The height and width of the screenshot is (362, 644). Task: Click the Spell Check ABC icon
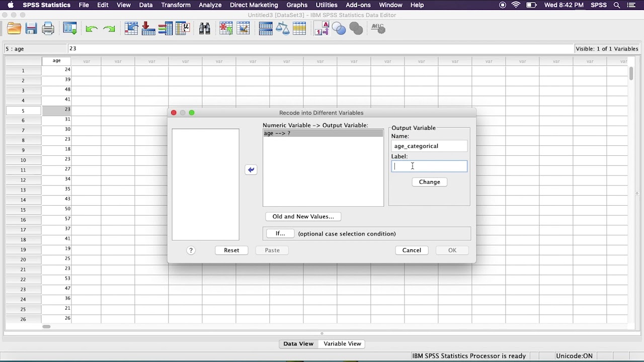pyautogui.click(x=378, y=29)
